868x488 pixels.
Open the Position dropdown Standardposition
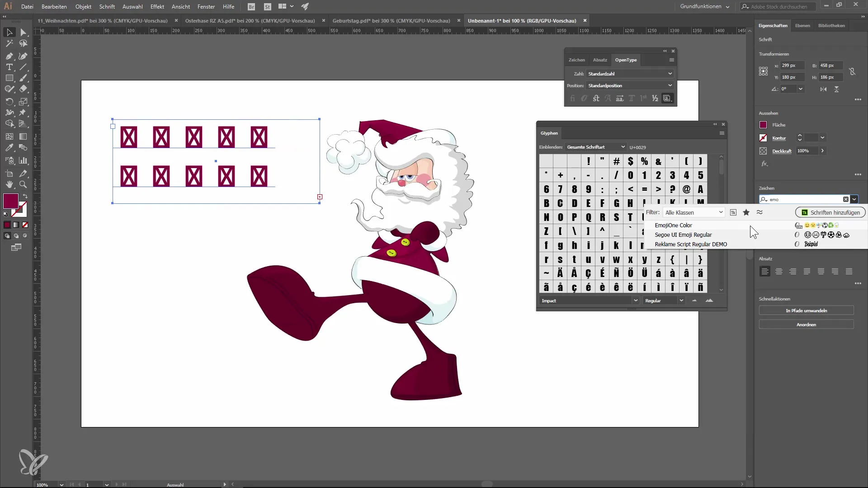pyautogui.click(x=630, y=85)
